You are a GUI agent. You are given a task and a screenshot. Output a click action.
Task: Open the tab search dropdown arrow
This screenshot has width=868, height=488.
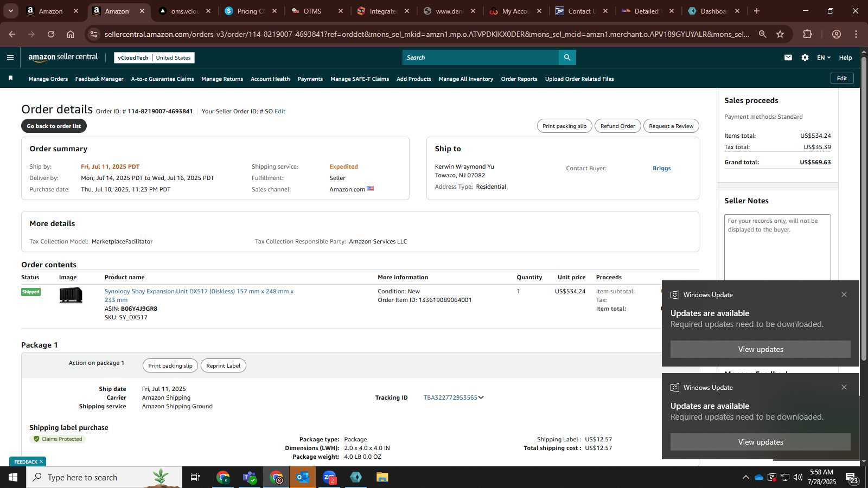point(10,11)
